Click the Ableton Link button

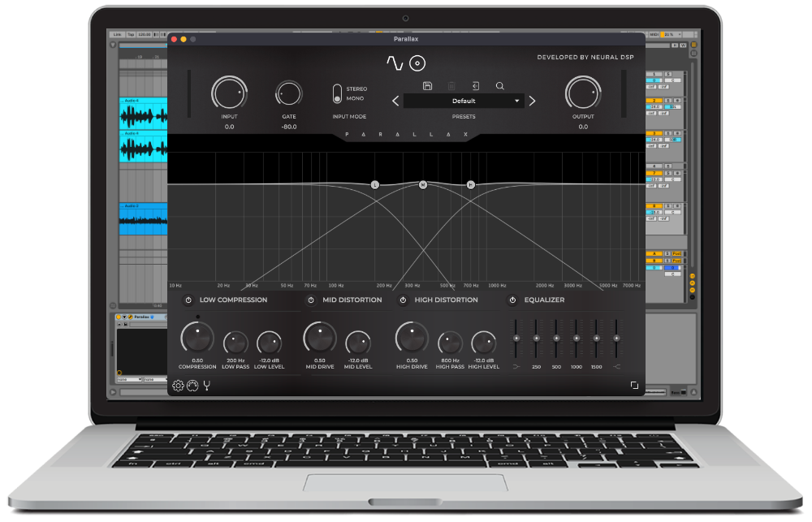pos(117,35)
